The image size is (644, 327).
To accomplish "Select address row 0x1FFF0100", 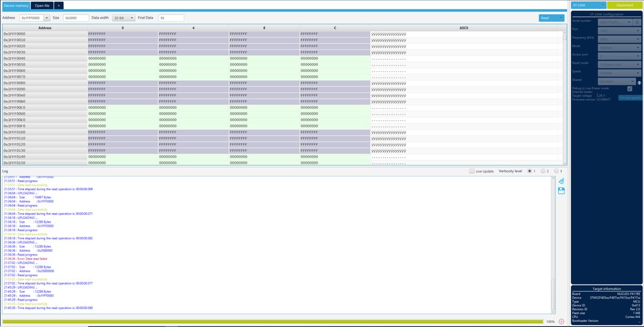I will 44,133.
